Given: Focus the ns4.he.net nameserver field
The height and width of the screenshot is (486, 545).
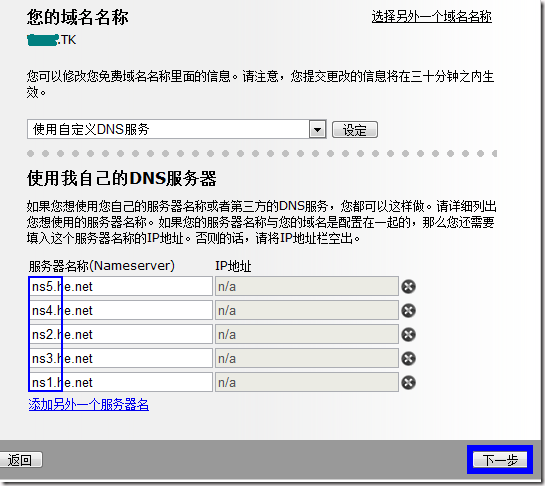Looking at the screenshot, I should coord(120,310).
